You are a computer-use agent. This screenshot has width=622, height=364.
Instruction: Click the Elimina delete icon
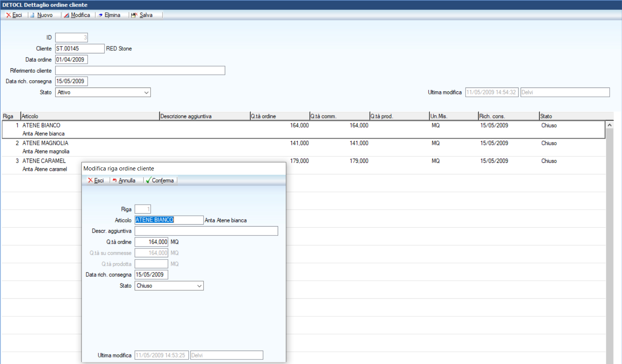(x=100, y=15)
